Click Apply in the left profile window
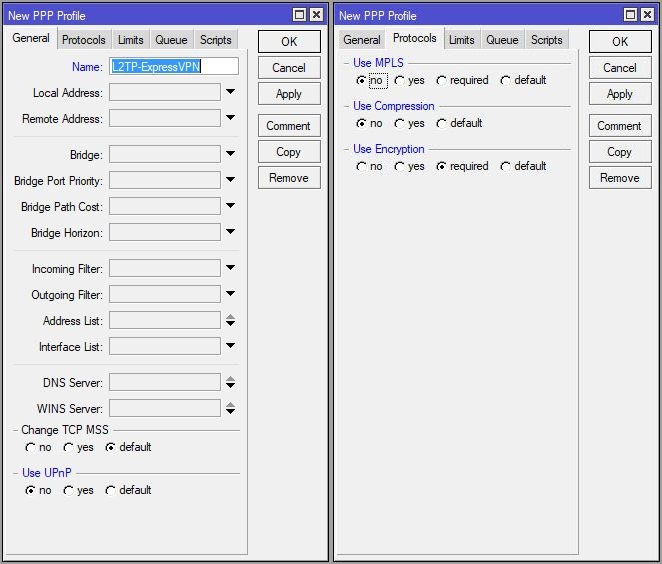662x564 pixels. click(289, 94)
